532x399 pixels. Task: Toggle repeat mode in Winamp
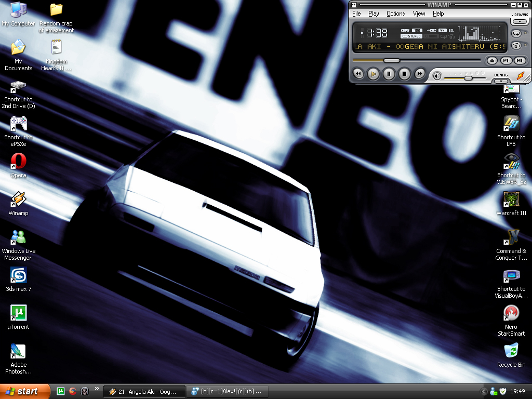click(x=516, y=34)
